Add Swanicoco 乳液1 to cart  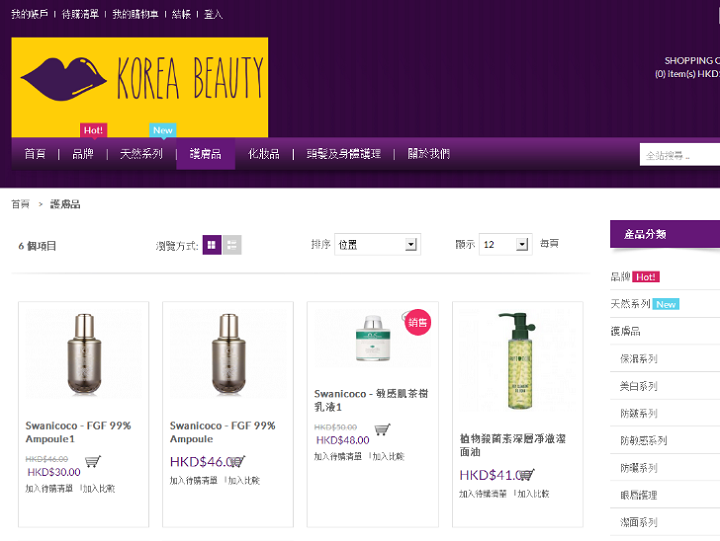pyautogui.click(x=382, y=429)
